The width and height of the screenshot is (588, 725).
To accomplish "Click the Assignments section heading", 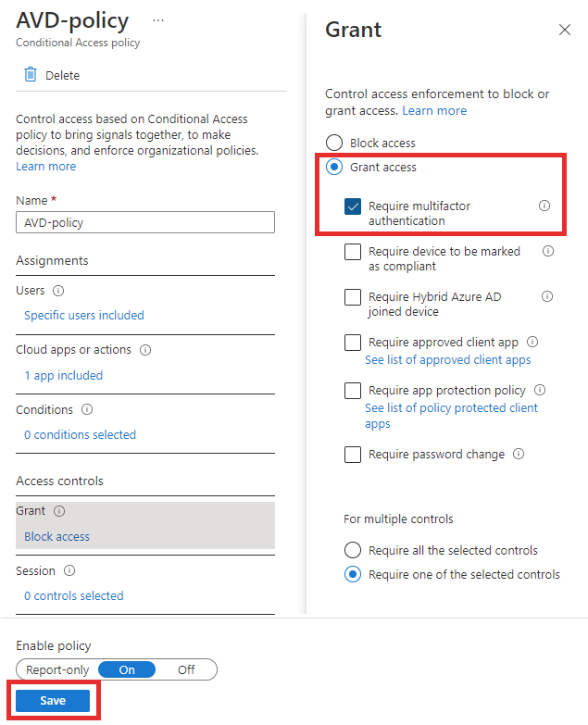I will (52, 261).
